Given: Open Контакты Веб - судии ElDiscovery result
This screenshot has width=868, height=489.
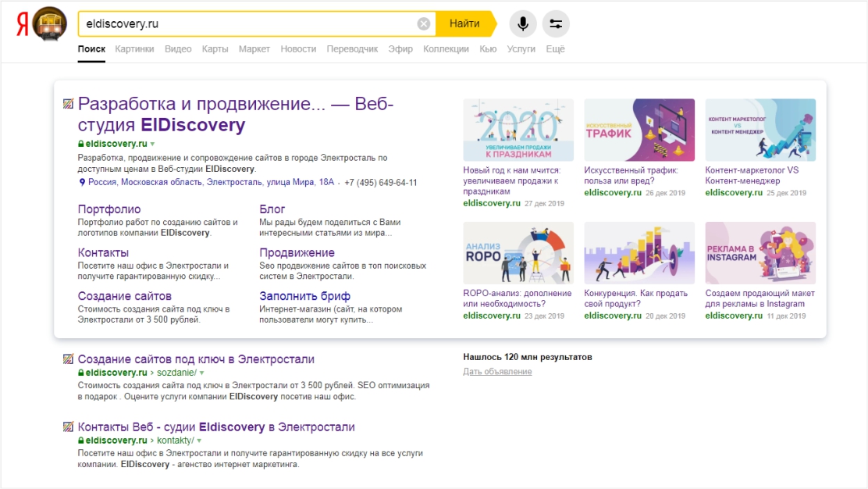Looking at the screenshot, I should [216, 427].
